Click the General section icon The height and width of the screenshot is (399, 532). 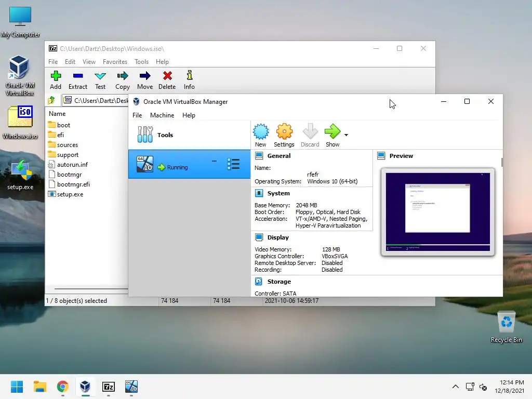(x=259, y=156)
